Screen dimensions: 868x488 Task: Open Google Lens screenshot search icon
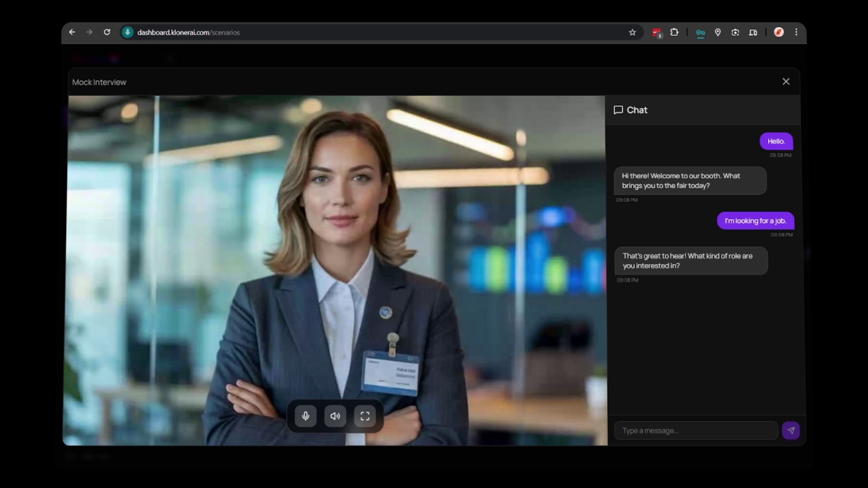tap(736, 33)
